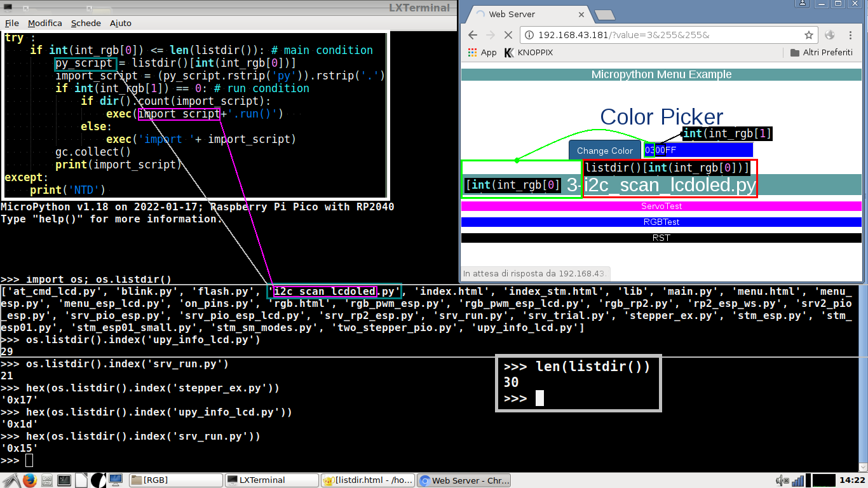Click the network signal tray icon
This screenshot has height=488, width=868.
coord(797,480)
